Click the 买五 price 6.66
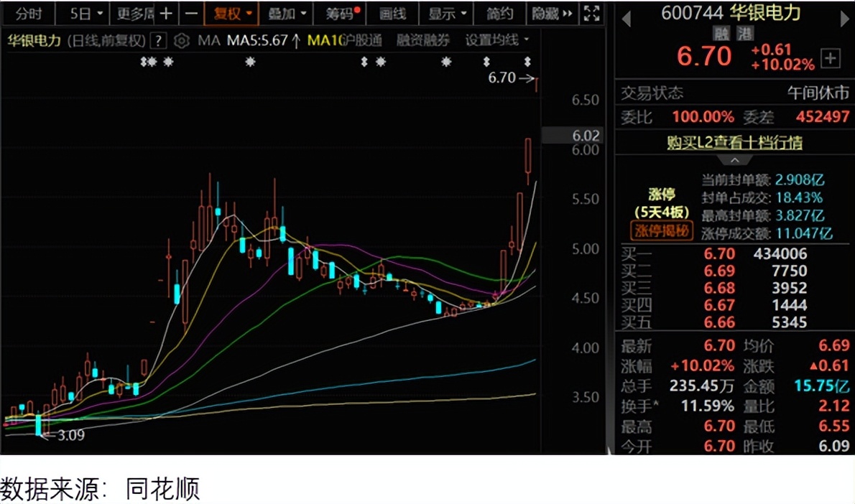855x504 pixels. coord(719,322)
